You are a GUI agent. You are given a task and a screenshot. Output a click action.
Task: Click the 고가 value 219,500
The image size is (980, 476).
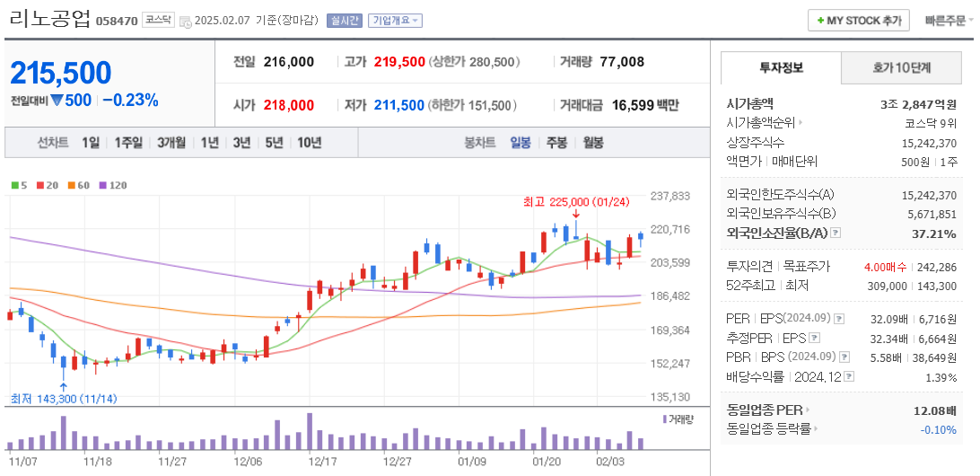coord(399,62)
